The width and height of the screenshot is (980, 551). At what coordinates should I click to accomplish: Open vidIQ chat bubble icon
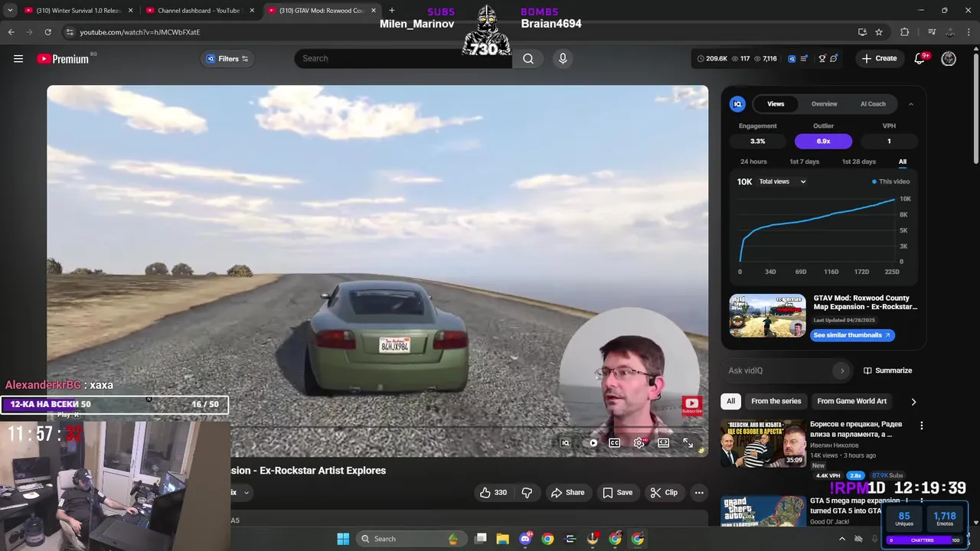(834, 59)
